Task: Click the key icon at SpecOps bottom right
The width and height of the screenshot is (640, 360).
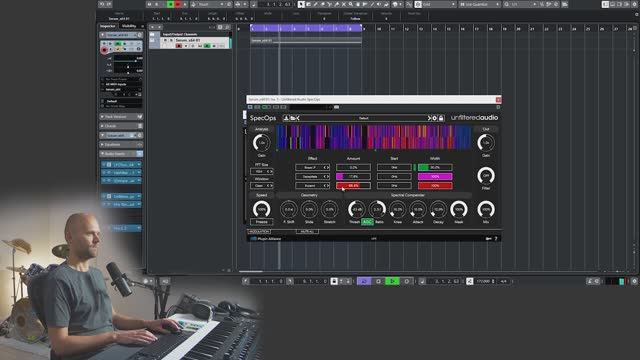Action: (x=488, y=239)
